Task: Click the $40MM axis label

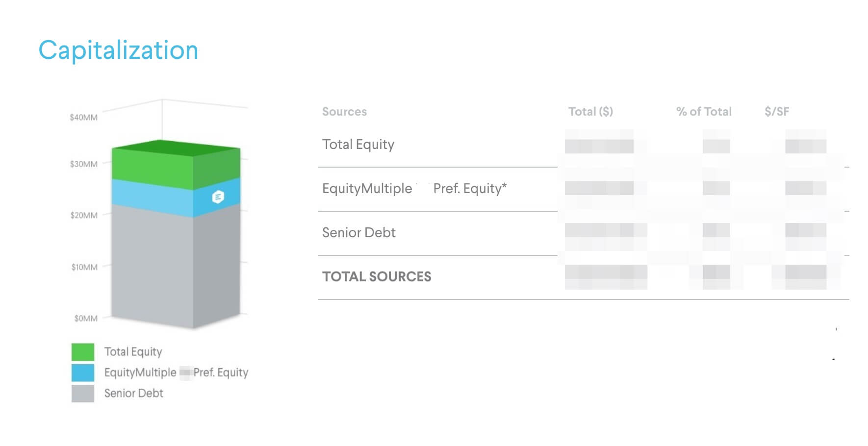Action: (83, 118)
